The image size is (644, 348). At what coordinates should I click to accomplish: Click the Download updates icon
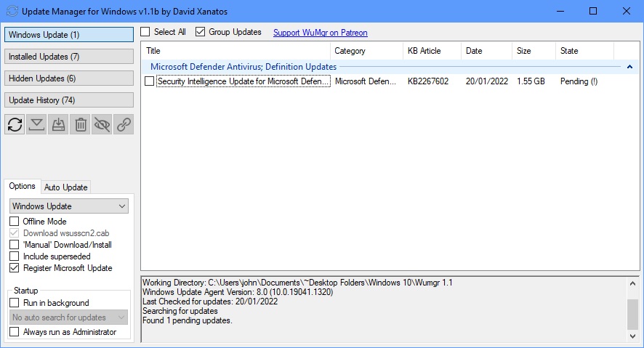[36, 124]
